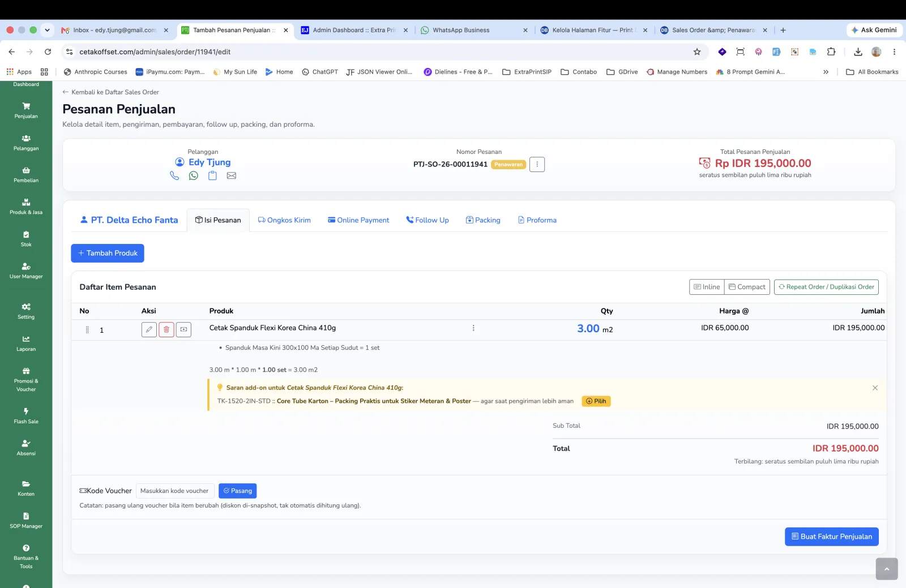Switch item list to Compact view
906x588 pixels.
[x=747, y=287]
